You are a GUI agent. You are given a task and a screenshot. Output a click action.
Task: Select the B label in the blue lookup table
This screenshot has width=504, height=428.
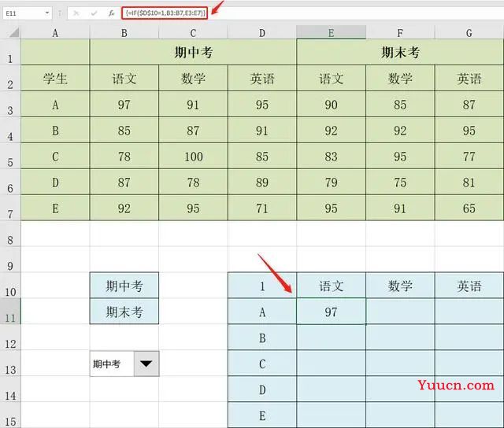click(262, 338)
